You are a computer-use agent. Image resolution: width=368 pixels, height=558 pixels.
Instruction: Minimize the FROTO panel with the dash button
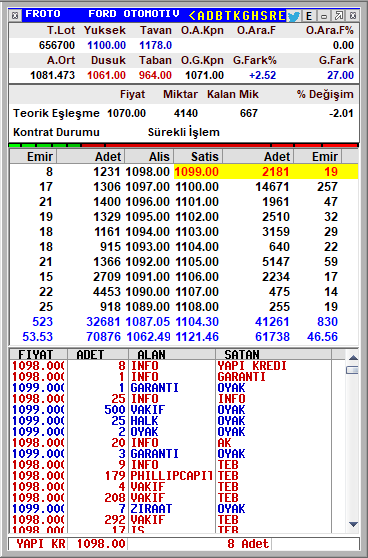click(324, 16)
